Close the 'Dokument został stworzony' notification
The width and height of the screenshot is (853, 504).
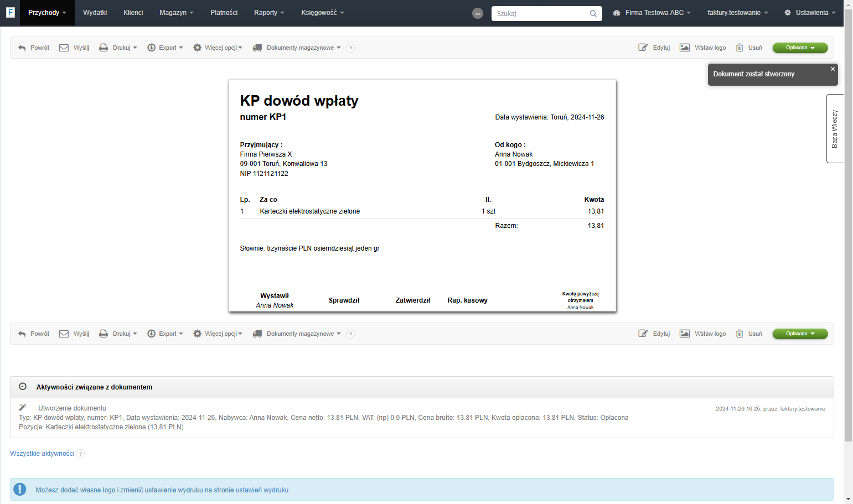click(x=833, y=69)
